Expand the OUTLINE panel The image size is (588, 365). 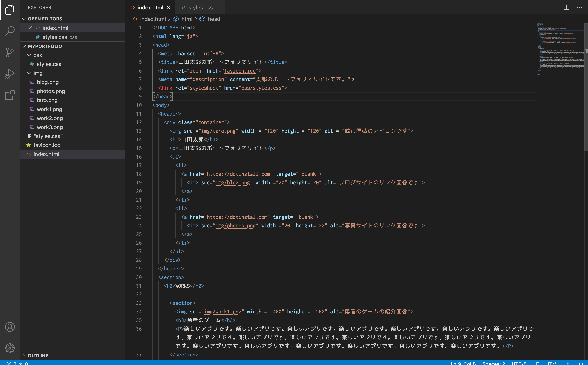(x=24, y=355)
